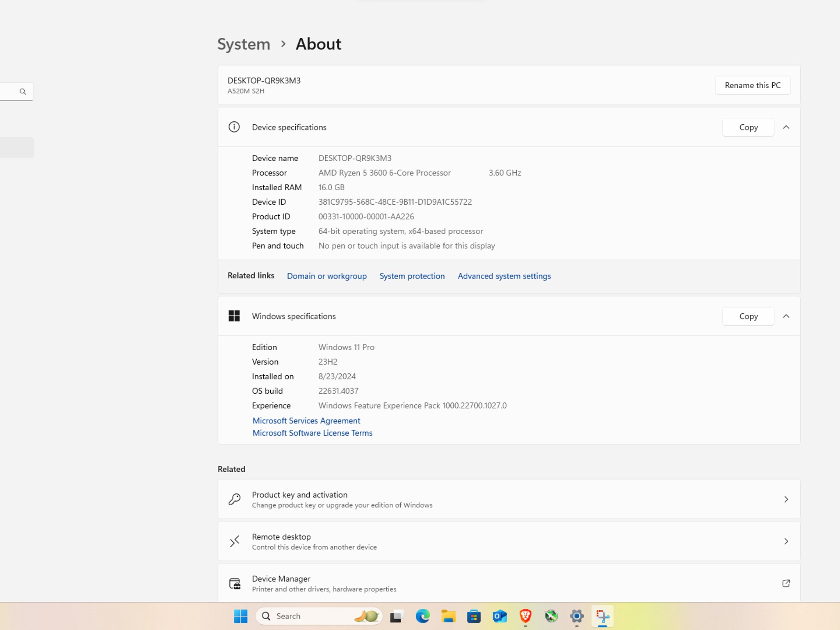Open Snipping Tool from the taskbar
Viewport: 840px width, 630px height.
point(603,616)
